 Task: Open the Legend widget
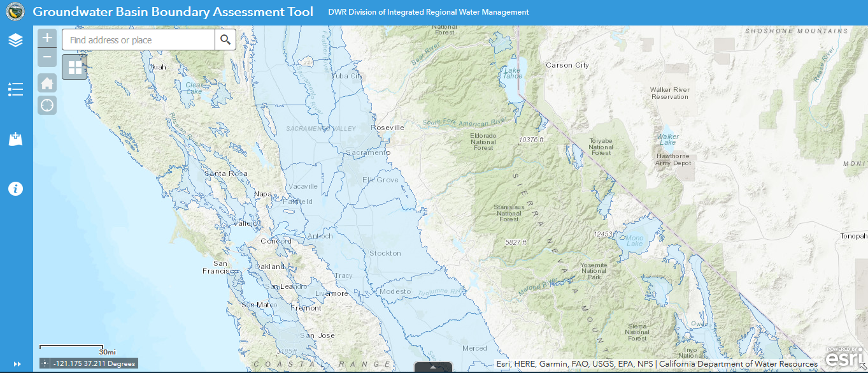(15, 89)
